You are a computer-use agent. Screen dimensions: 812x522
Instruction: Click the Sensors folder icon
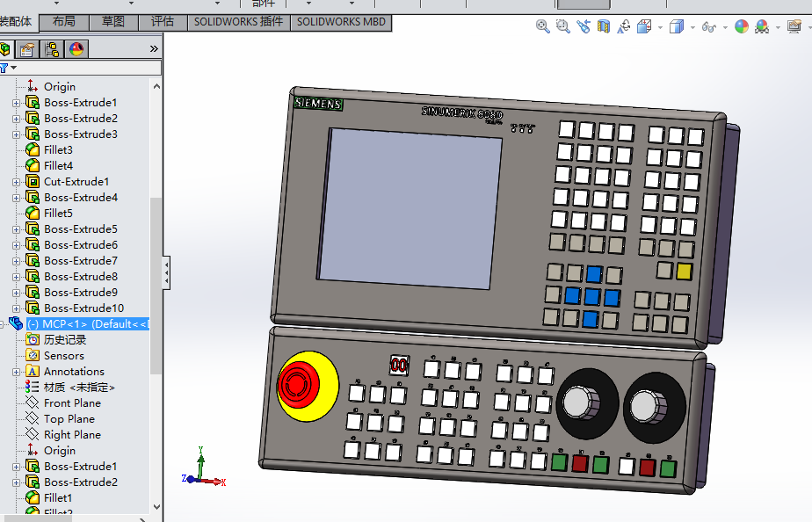33,355
